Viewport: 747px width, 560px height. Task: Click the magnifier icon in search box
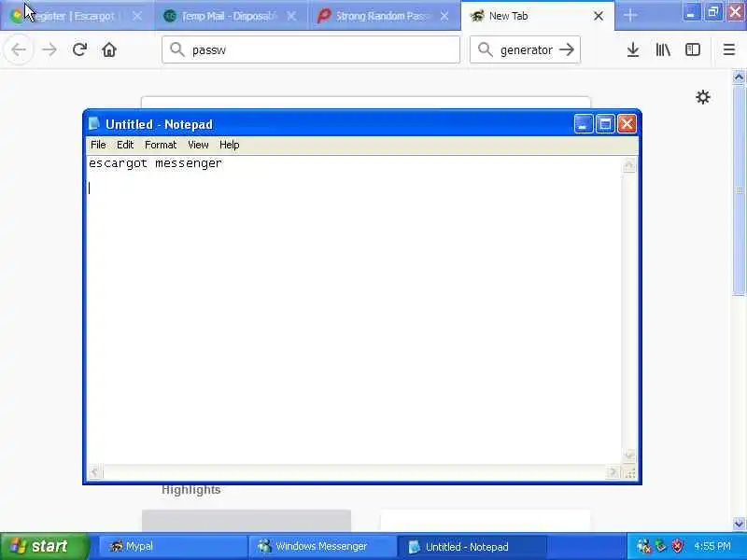(485, 49)
